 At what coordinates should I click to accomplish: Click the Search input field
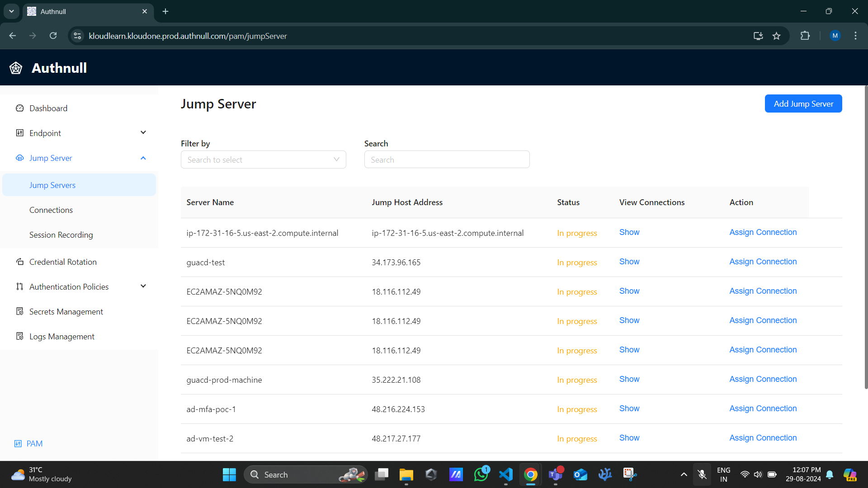pos(447,159)
